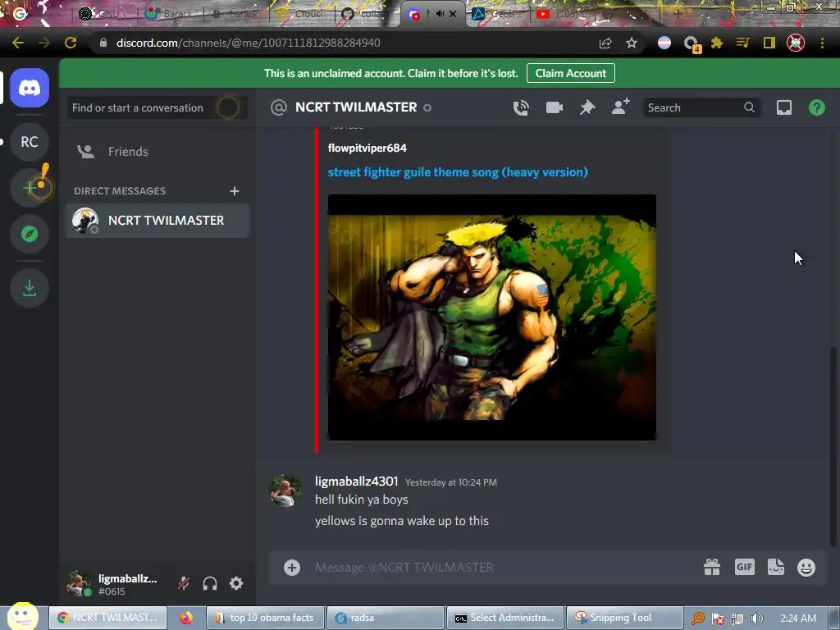Add a server with plus icon
Viewport: 840px width, 630px height.
click(x=30, y=188)
